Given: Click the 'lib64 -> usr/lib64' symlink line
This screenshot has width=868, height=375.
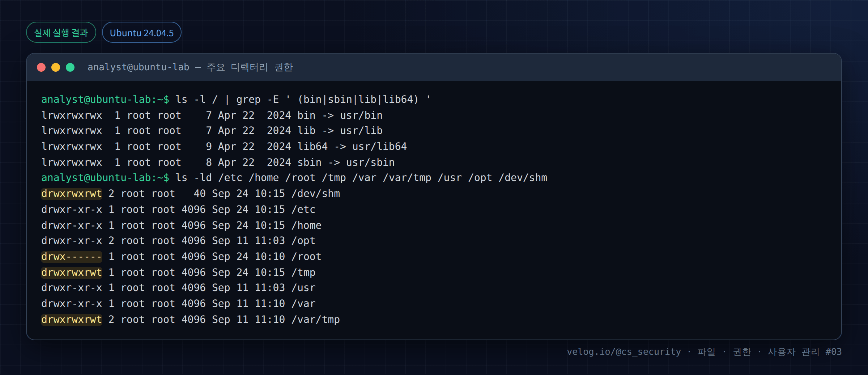Looking at the screenshot, I should click(224, 146).
